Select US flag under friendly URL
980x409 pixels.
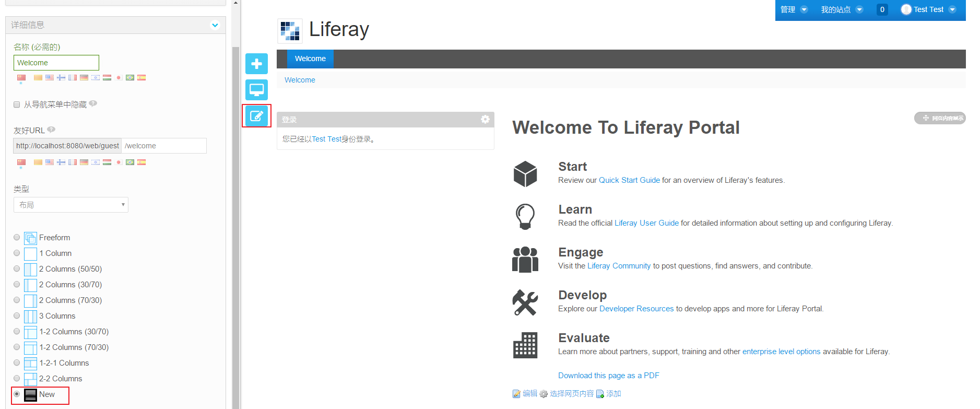coord(50,162)
